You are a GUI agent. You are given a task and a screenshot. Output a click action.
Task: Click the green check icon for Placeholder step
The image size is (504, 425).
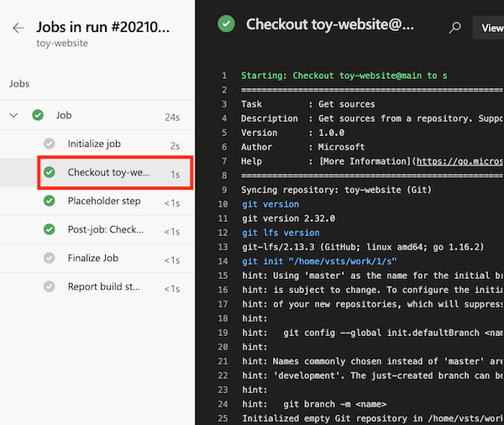pyautogui.click(x=50, y=201)
